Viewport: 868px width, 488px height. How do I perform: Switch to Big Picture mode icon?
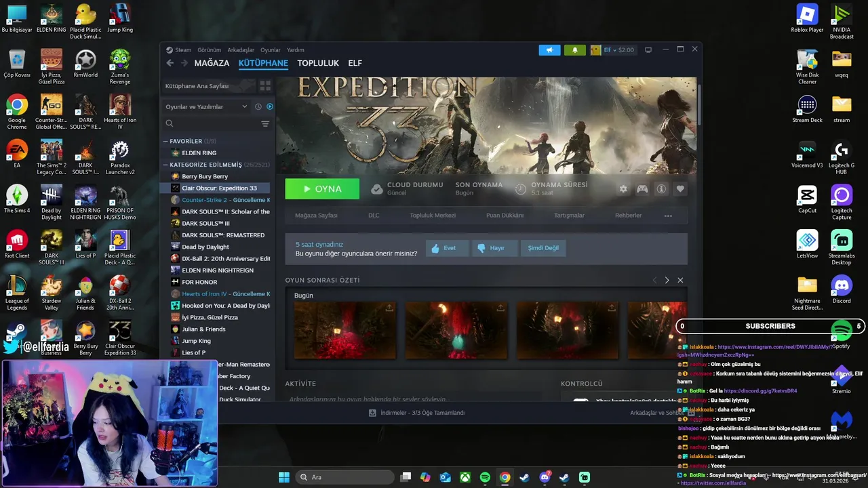(x=648, y=49)
